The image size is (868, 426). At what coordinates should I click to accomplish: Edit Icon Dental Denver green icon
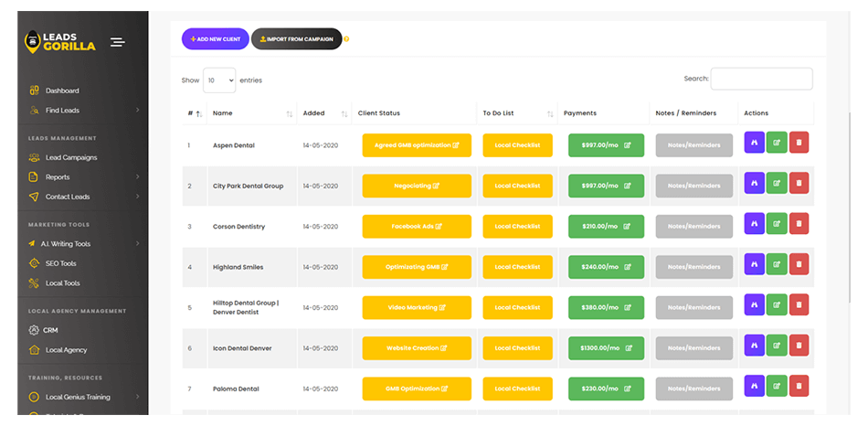776,346
